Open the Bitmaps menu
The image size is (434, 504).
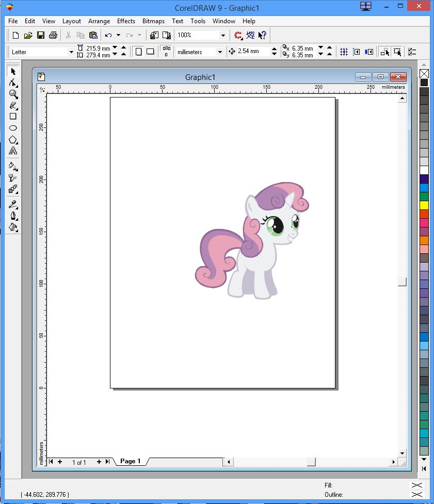[x=153, y=21]
